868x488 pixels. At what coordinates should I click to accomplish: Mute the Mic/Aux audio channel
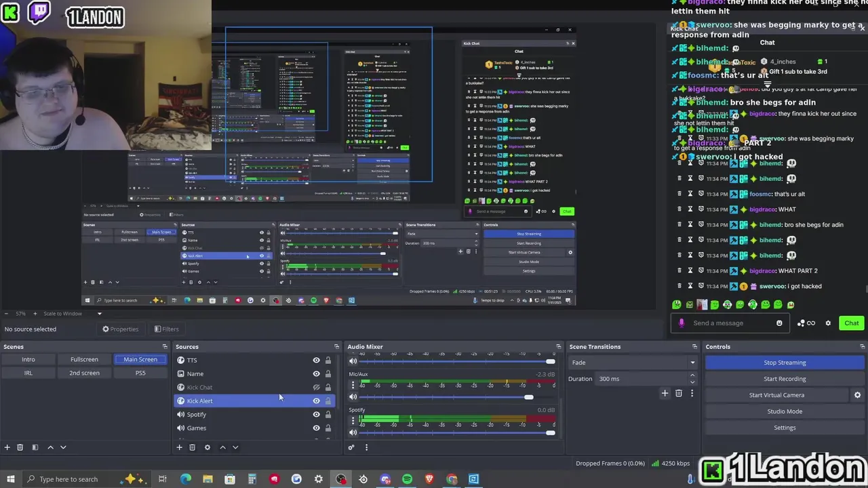tap(353, 397)
